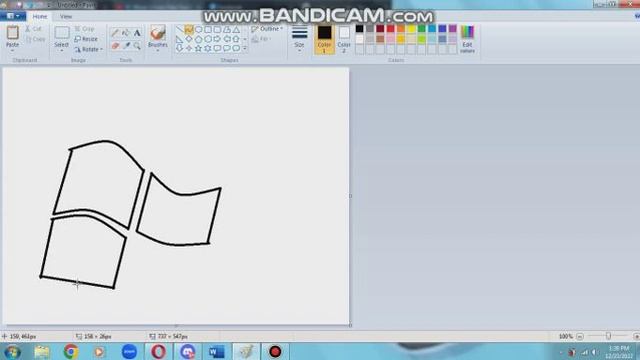Screen dimensions: 640x360
Task: Open the Select dropdown arrow
Action: (62, 51)
